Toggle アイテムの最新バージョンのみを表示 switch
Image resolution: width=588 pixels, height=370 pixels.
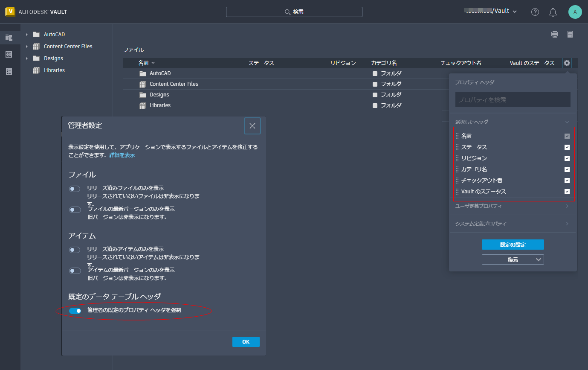coord(75,271)
